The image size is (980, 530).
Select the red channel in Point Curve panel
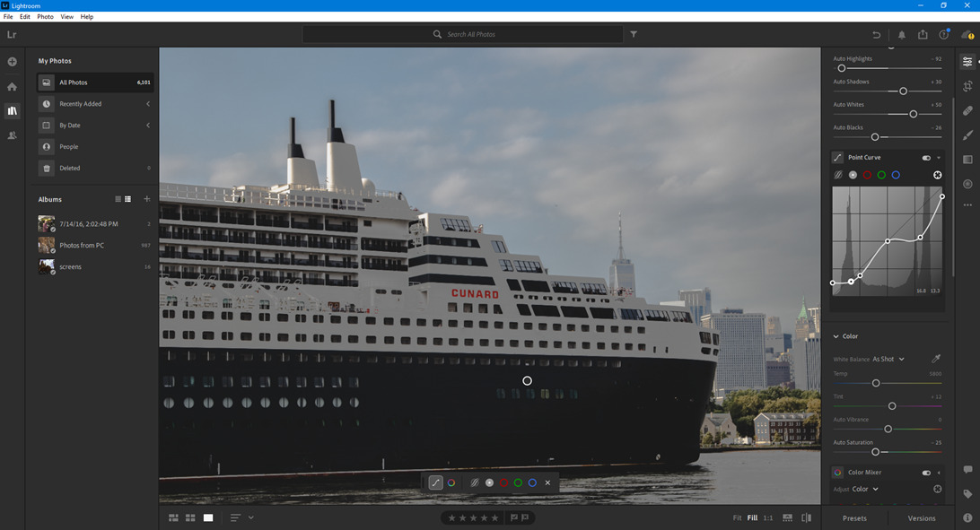coord(867,176)
